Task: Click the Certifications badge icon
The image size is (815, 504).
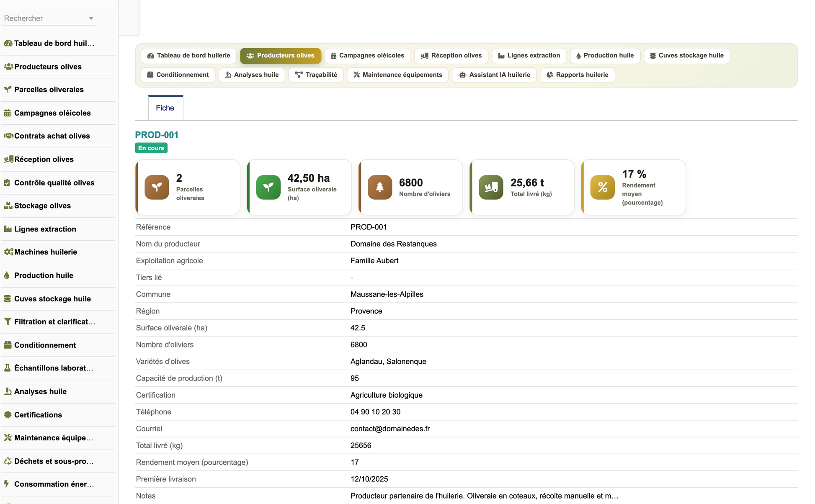Action: click(8, 415)
